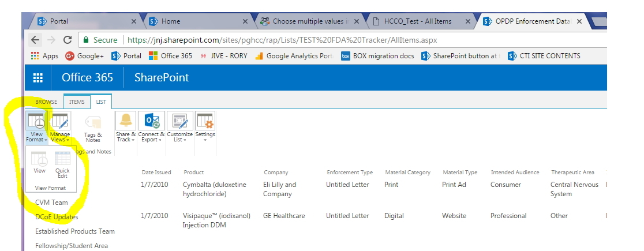The image size is (644, 251).
Task: Switch to the ITEMS ribbon tab
Action: coord(77,102)
